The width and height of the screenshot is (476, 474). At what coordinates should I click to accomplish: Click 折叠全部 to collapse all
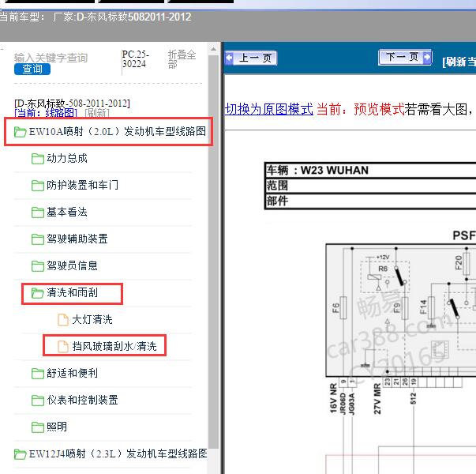(182, 59)
